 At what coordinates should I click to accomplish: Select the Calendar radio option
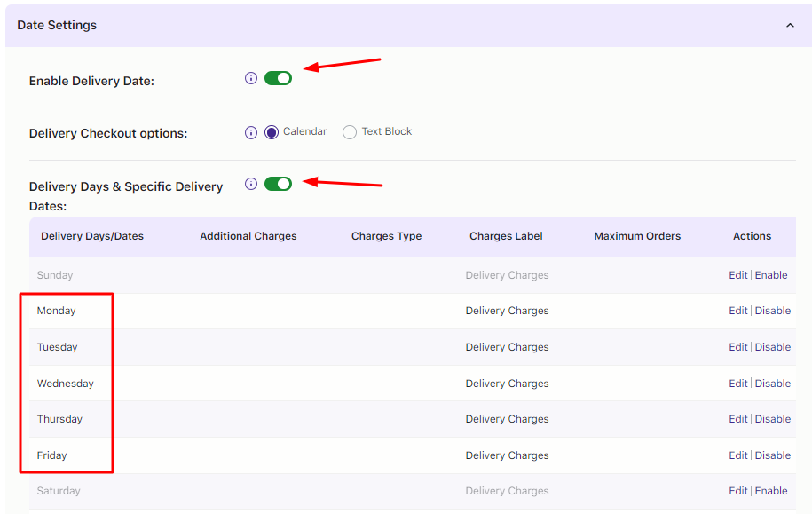click(272, 132)
